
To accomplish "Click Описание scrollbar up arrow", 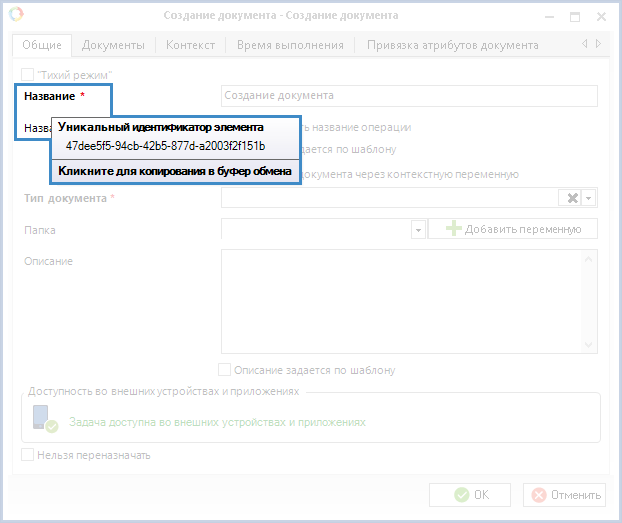I will tap(589, 259).
